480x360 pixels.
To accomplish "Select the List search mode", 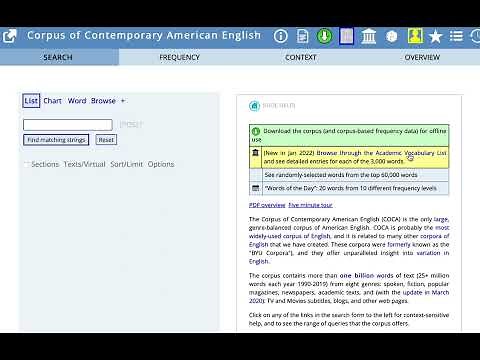I will pos(31,101).
